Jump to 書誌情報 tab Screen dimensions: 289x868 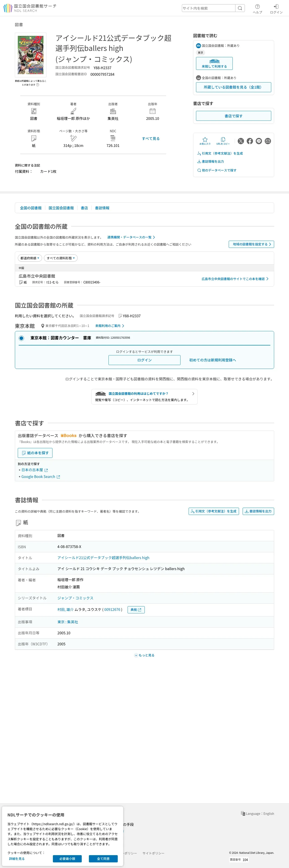[102, 208]
